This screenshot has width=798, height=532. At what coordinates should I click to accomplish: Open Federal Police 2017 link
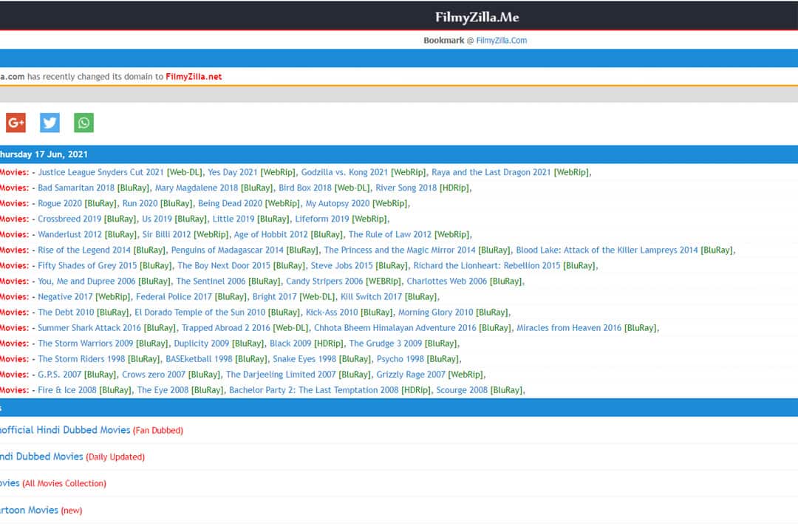point(174,297)
